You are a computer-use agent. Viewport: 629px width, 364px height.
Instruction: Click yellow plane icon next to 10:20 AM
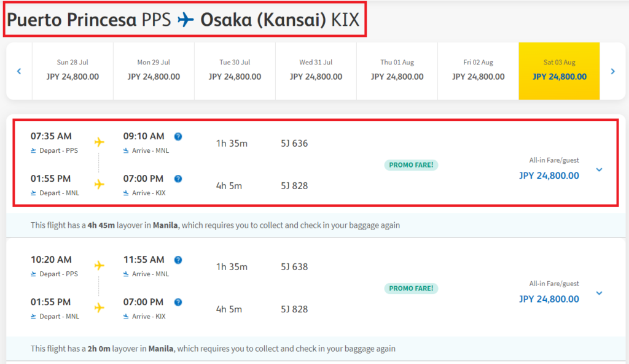99,266
